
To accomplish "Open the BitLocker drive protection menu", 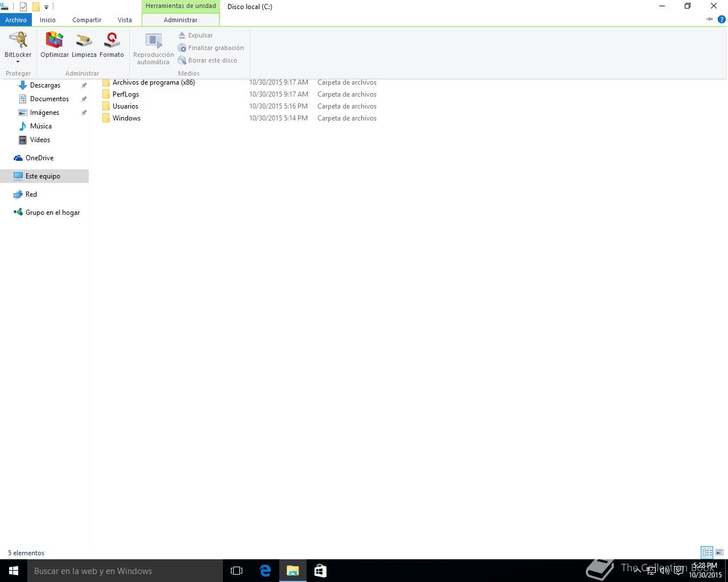I will point(18,48).
